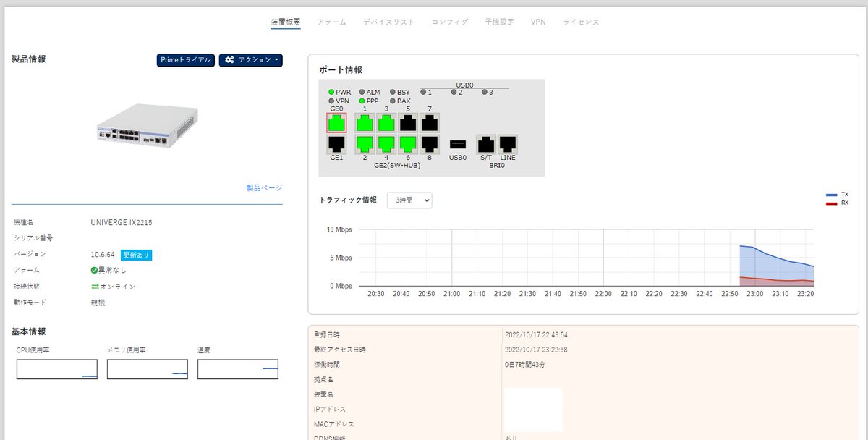Go to the 子機設定 tab
The width and height of the screenshot is (868, 440).
pos(499,22)
